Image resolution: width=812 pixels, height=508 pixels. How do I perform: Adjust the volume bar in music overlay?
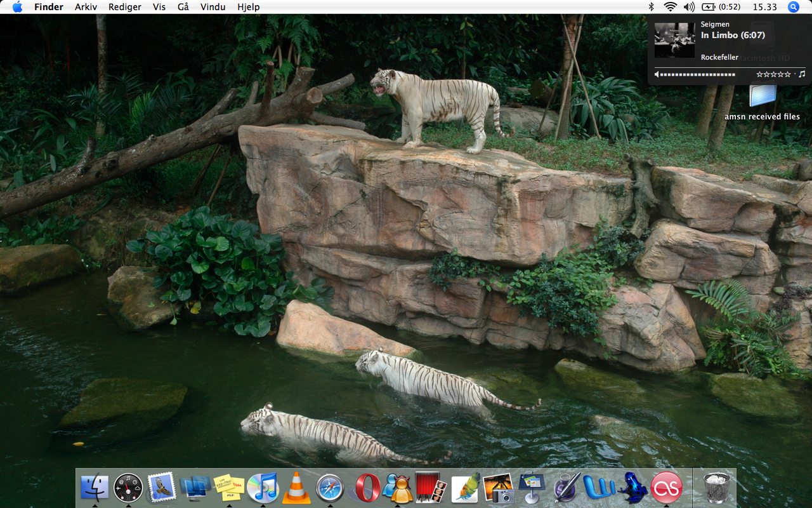pyautogui.click(x=698, y=74)
